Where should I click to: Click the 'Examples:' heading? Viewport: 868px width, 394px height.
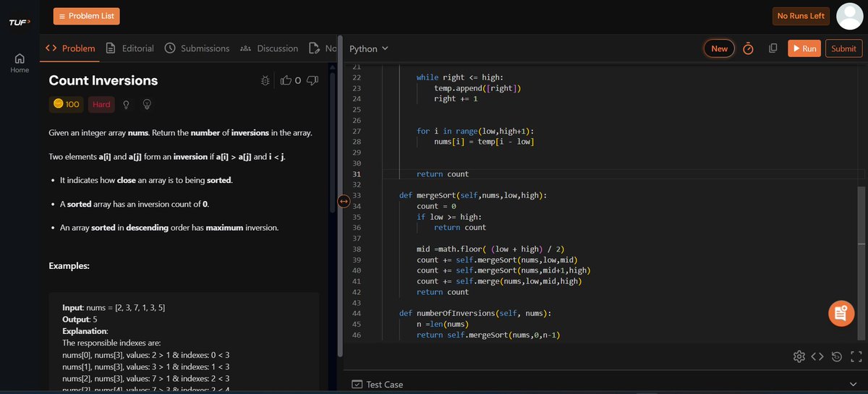tap(69, 266)
